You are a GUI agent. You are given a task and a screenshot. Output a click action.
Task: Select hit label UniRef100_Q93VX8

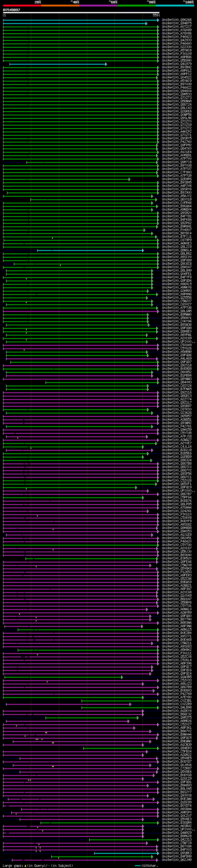pos(176,795)
